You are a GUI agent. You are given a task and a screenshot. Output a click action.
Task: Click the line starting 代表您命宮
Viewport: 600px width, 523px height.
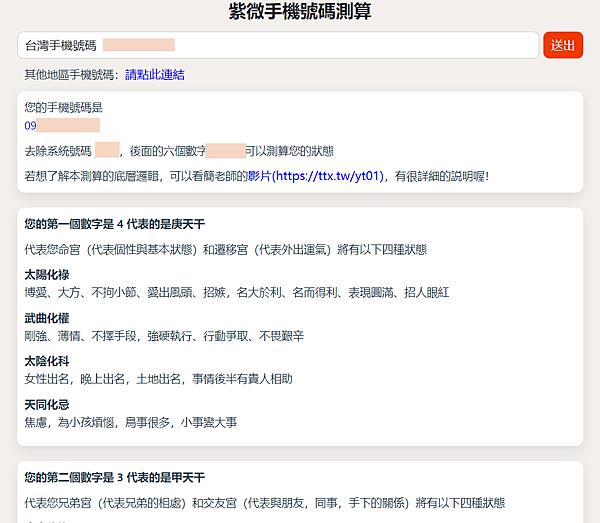[225, 249]
